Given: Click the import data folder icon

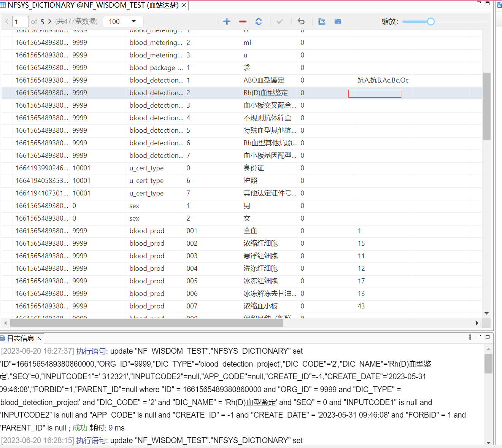Looking at the screenshot, I should (x=338, y=22).
